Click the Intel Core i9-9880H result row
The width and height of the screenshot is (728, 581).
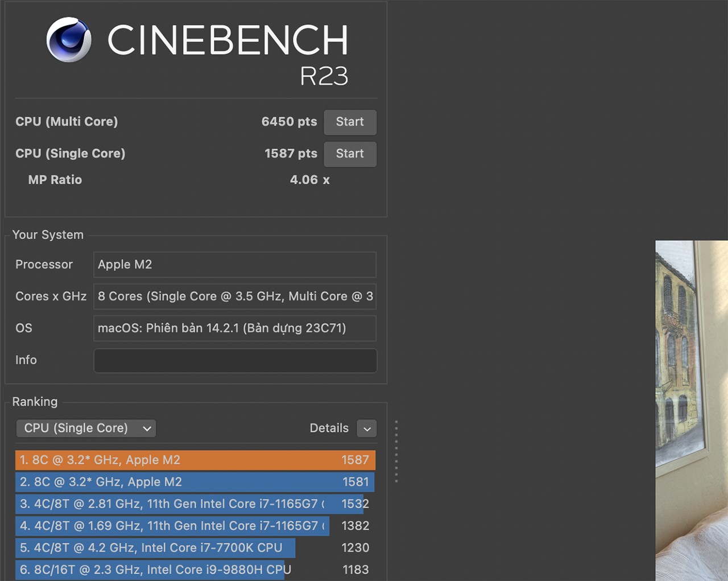[x=151, y=569]
